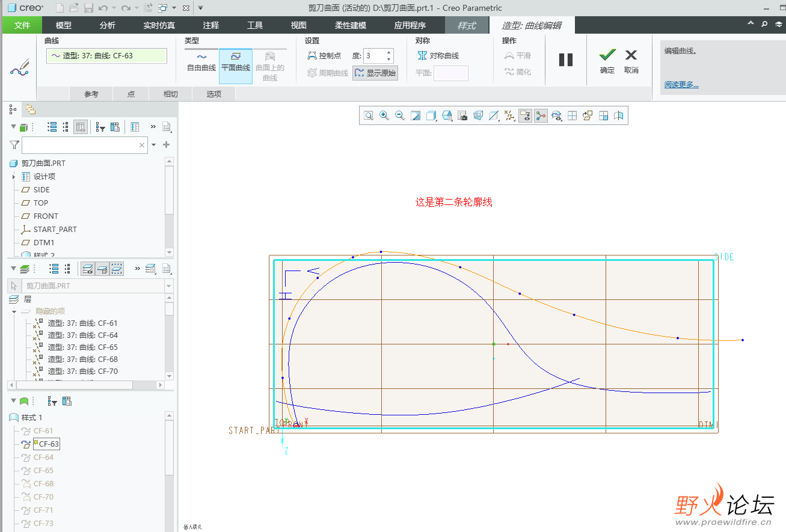
Task: Click the next view quadrant icon
Action: 603,115
